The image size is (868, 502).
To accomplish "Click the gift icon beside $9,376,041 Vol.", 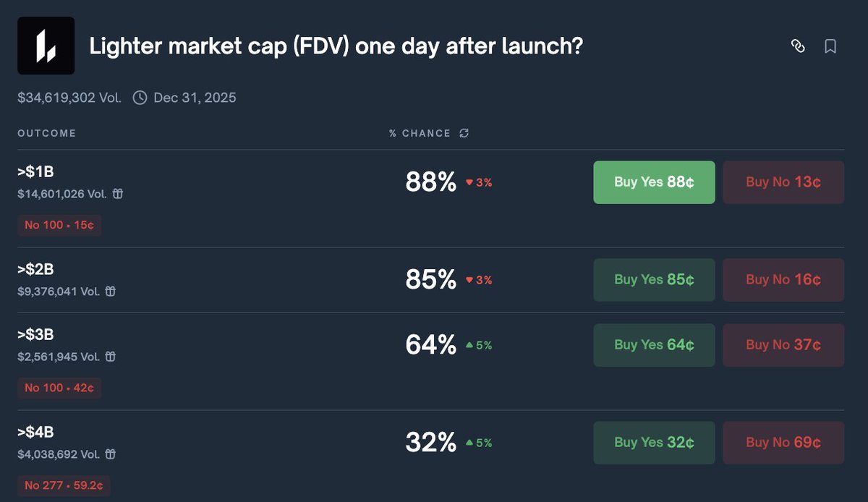I will coord(109,292).
